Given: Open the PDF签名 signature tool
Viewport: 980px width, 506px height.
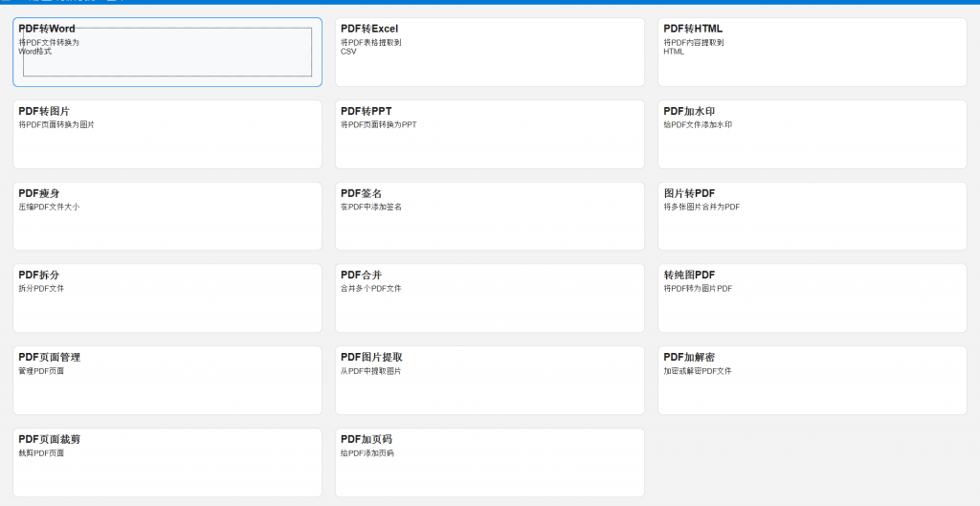Looking at the screenshot, I should point(489,216).
